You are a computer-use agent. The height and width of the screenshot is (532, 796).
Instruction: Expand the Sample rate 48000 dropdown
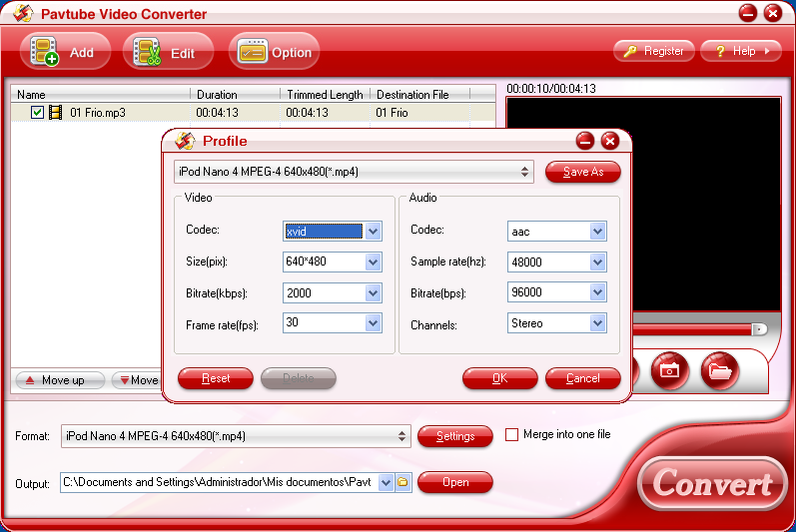(x=598, y=263)
